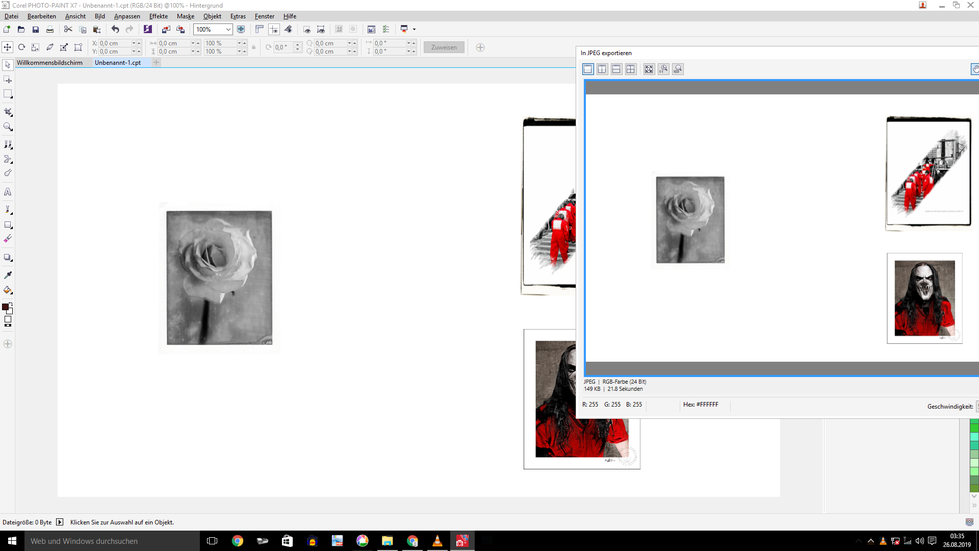The image size is (979, 551).
Task: Switch to the Unbenannt-1.cpt tab
Action: click(118, 62)
